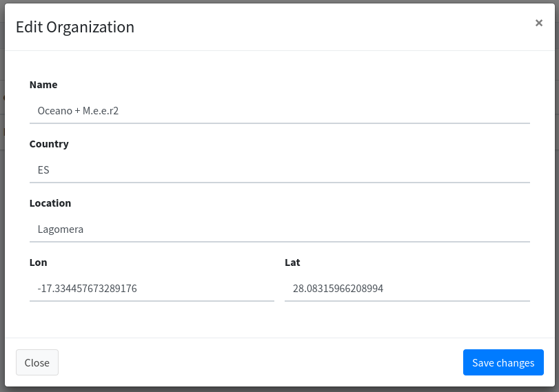Click the Location field label

click(50, 203)
